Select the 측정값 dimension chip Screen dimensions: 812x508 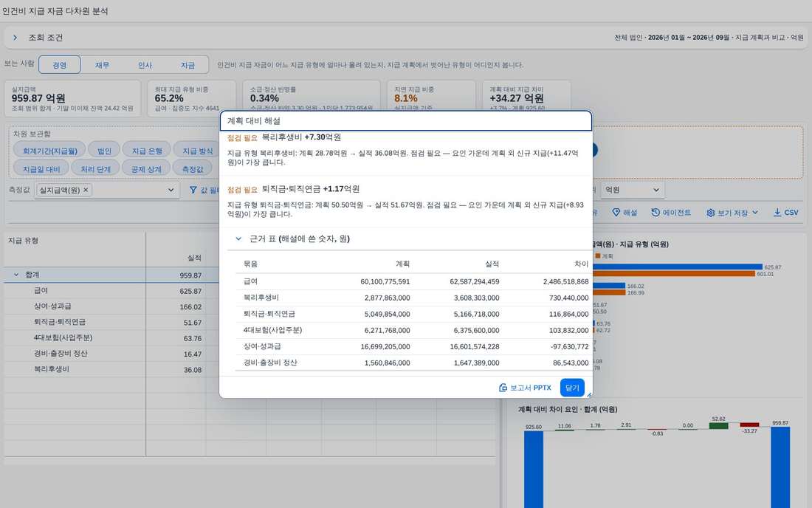click(x=193, y=169)
